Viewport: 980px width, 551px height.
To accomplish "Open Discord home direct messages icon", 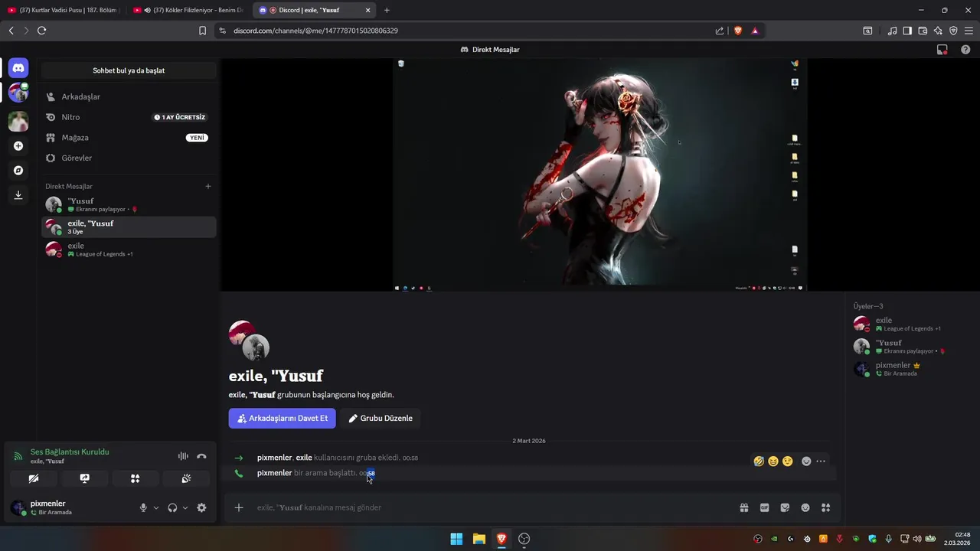I will 18,68.
